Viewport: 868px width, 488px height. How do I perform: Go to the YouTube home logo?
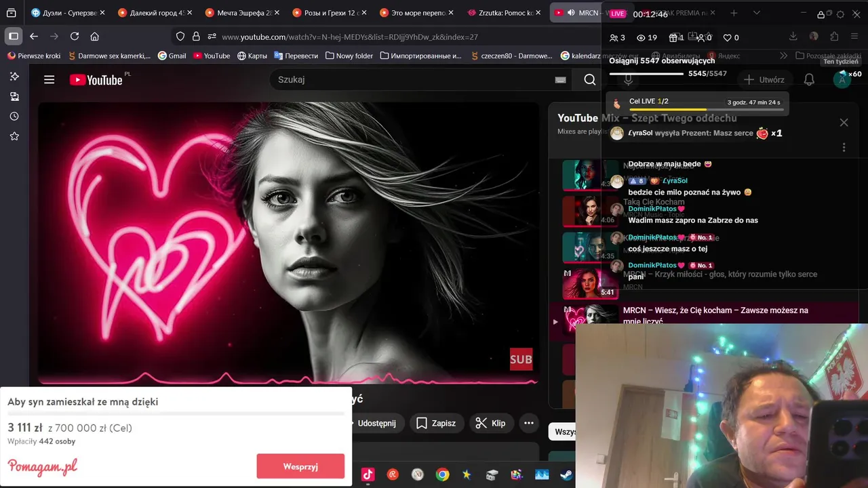96,80
